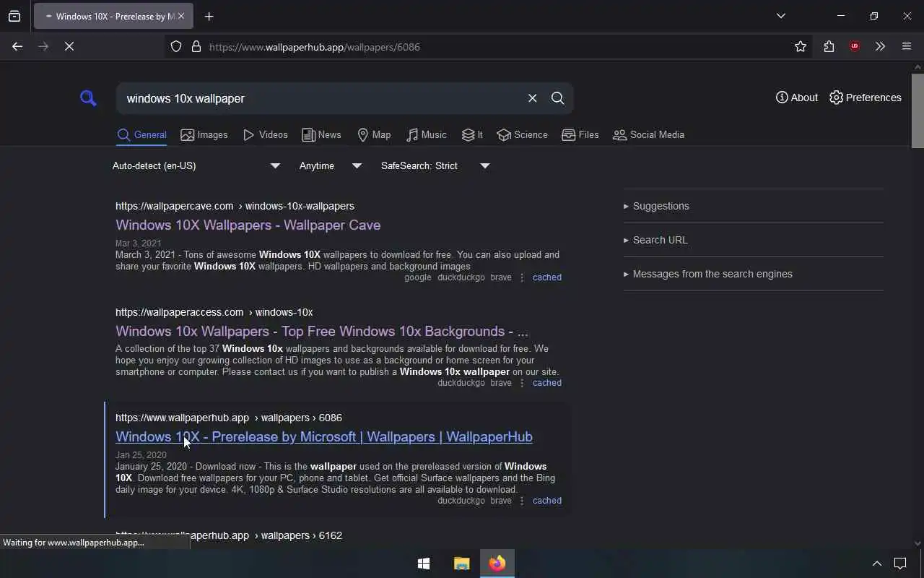Image resolution: width=924 pixels, height=578 pixels.
Task: Open the uBlock Origin extension icon
Action: [x=855, y=47]
